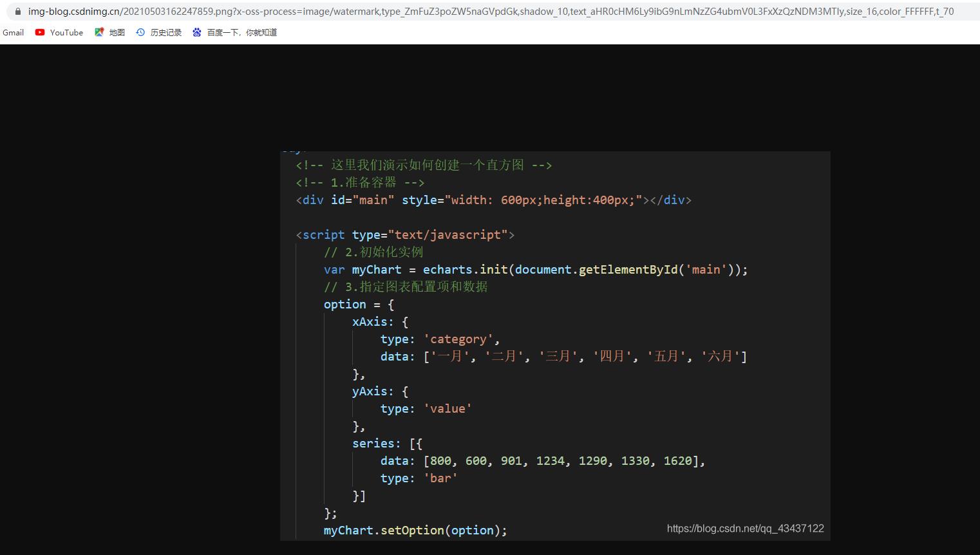Screen dimensions: 980x555
Task: Click the type: 'bar' line
Action: (x=419, y=478)
